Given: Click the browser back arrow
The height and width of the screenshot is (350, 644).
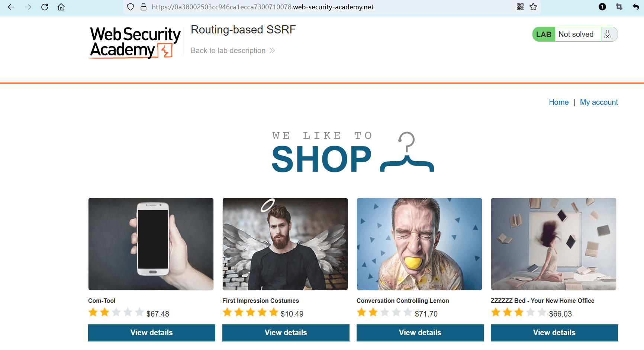Looking at the screenshot, I should coord(11,7).
